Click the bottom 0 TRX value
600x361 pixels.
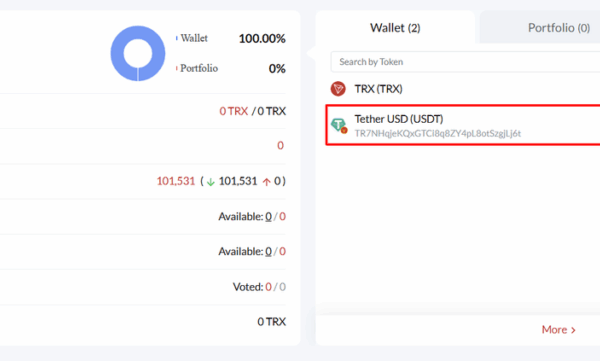click(271, 322)
